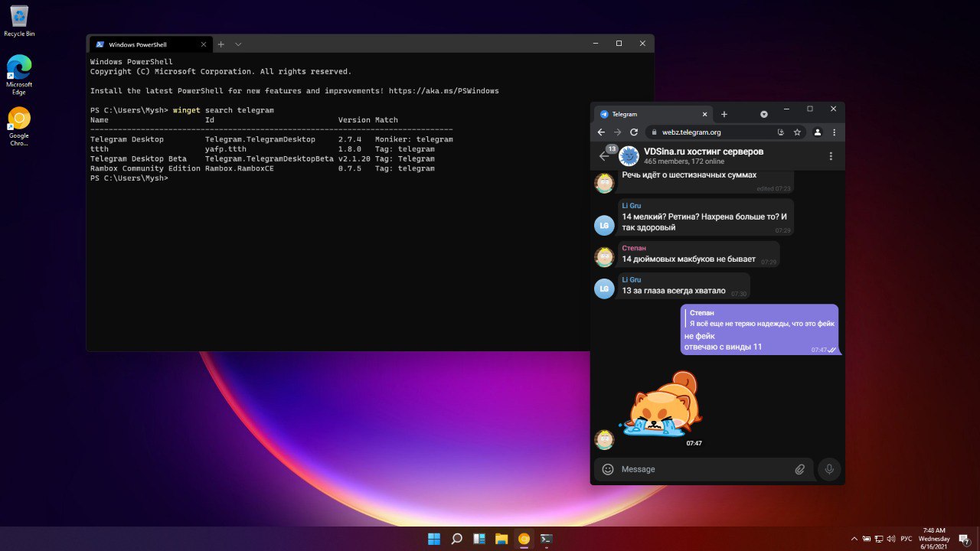The height and width of the screenshot is (551, 980).
Task: Open Task View on taskbar
Action: (x=479, y=539)
